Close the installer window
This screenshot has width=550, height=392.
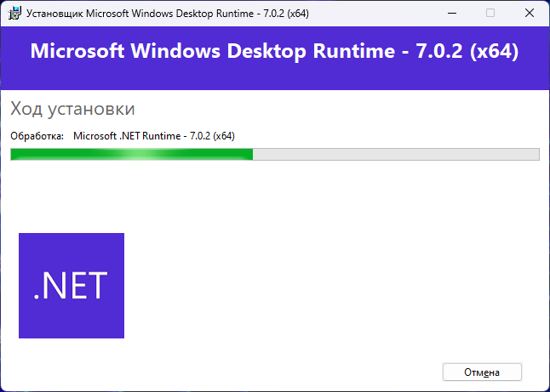(530, 14)
